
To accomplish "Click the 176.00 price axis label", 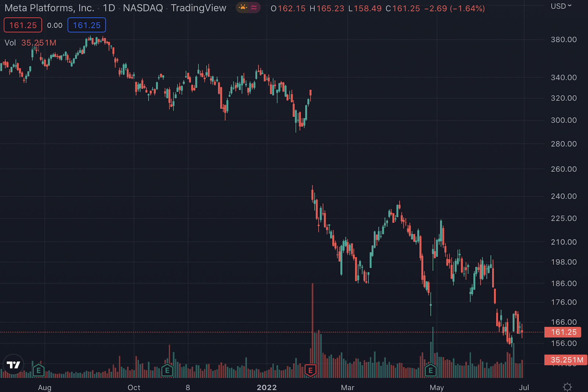I will [x=564, y=302].
